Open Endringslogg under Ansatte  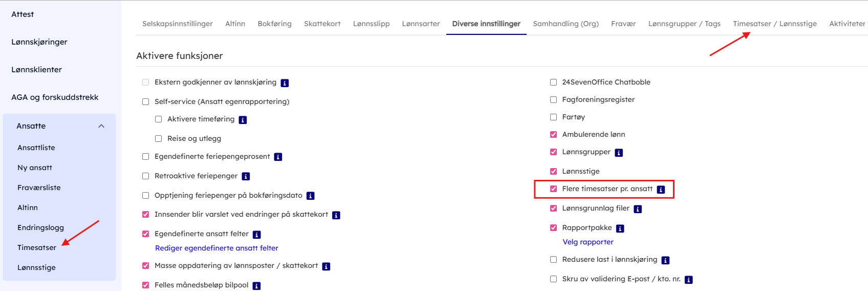40,227
